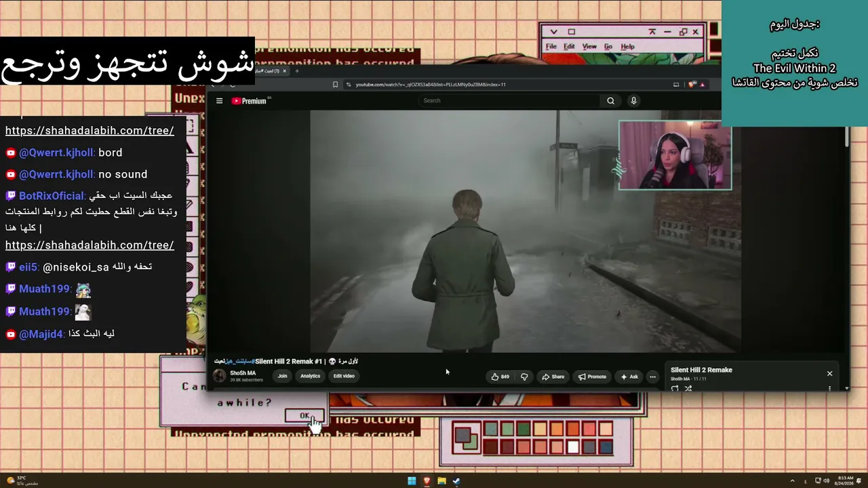Open File menu in the retro window
Viewport: 868px width, 488px height.
[551, 47]
